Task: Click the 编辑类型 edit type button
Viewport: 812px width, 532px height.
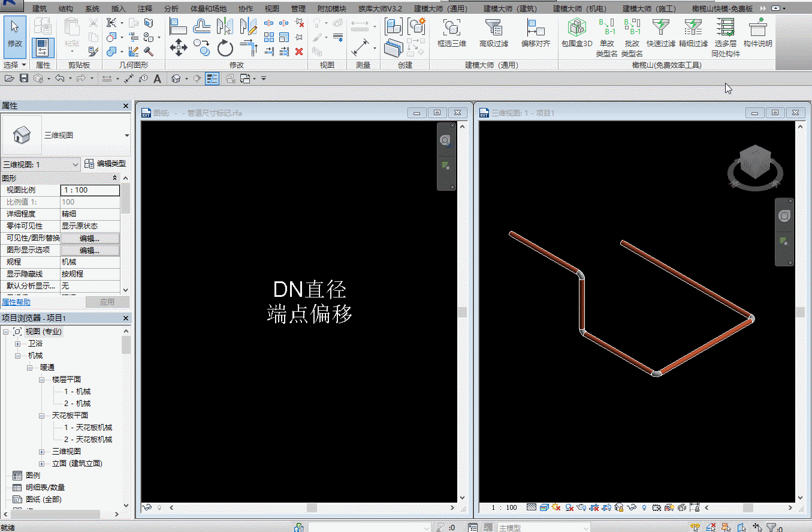Action: coord(105,164)
